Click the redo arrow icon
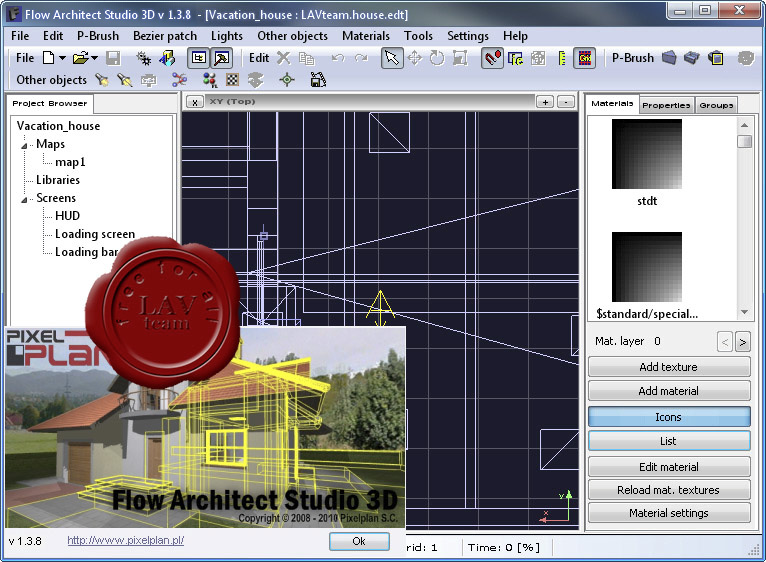Screen dimensions: 766x562 362,58
